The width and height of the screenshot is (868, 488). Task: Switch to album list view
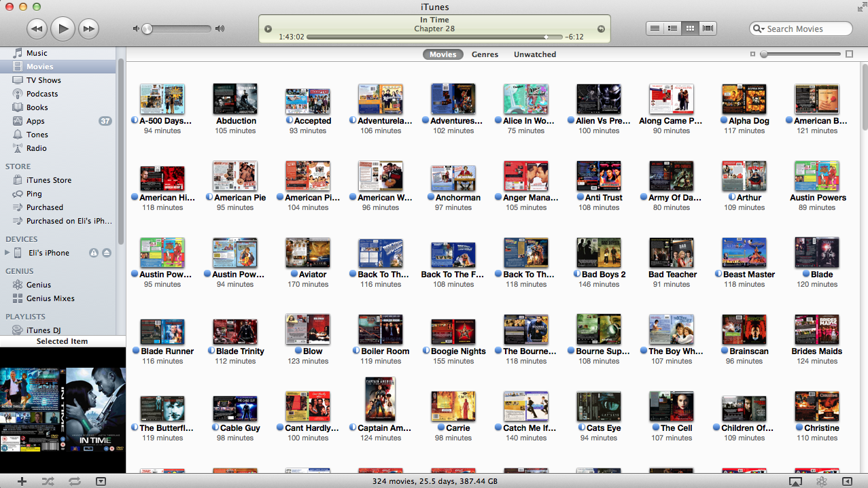tap(672, 29)
